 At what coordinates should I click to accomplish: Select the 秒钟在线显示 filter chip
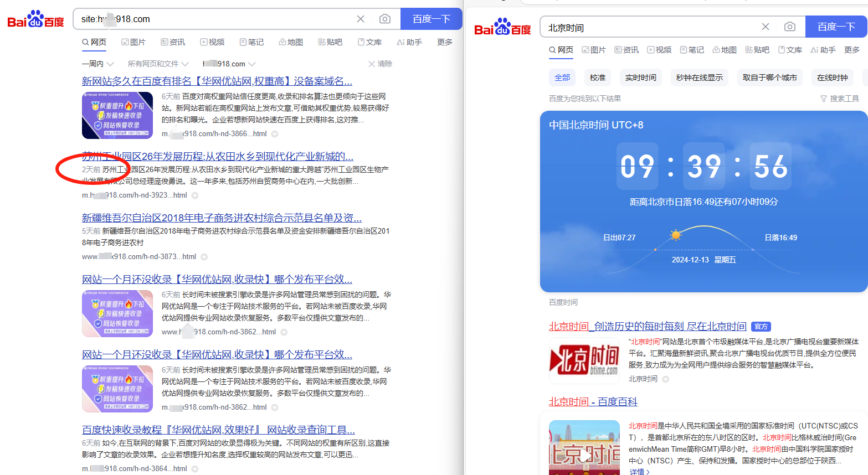pos(700,78)
